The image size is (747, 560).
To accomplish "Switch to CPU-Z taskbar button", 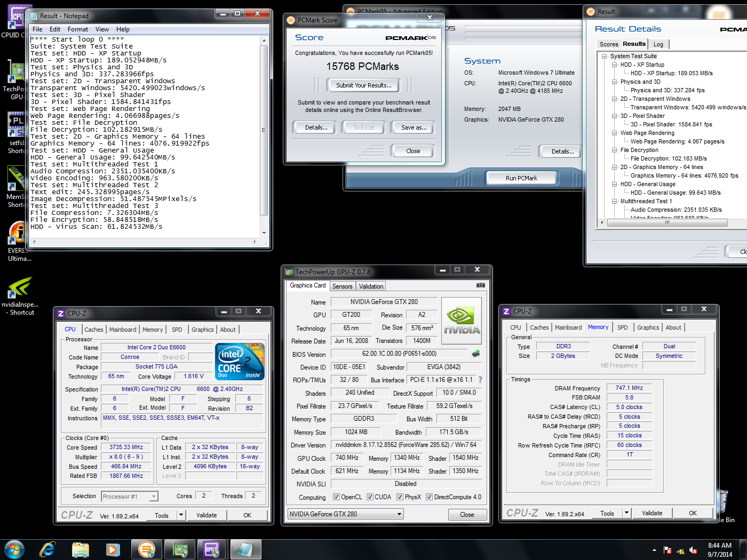I will pos(212,549).
